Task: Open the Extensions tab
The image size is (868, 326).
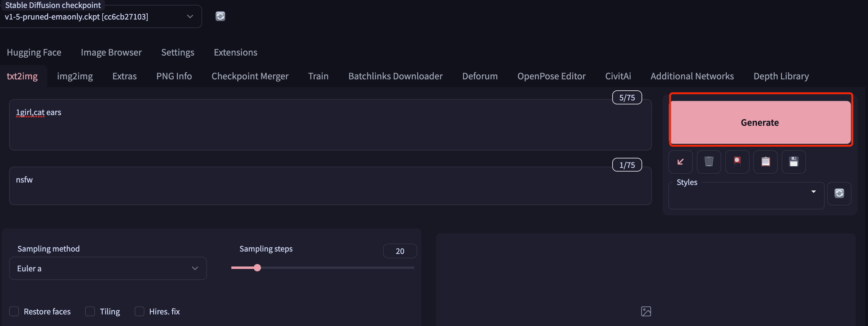Action: tap(236, 52)
